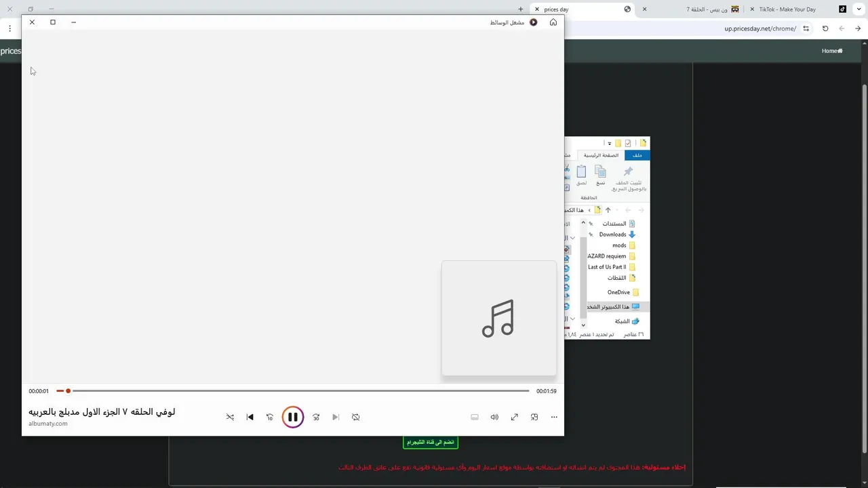
Task: Pause playback in the media player
Action: point(293,417)
